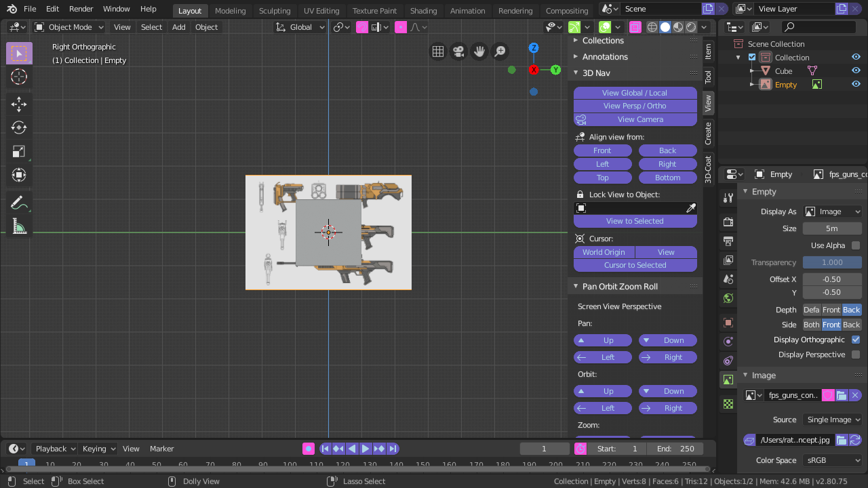Viewport: 868px width, 488px height.
Task: Adjust the Transparency slider
Action: pos(832,262)
